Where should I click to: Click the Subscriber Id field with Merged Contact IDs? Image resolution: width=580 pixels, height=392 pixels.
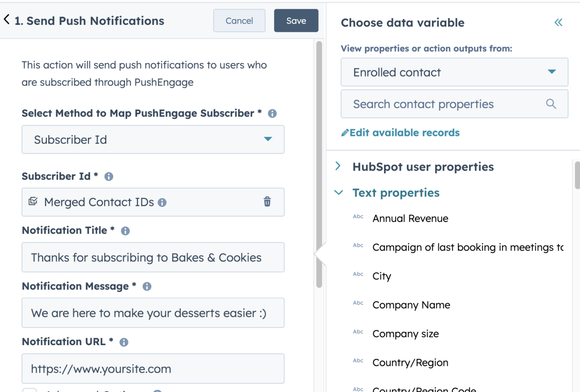(153, 202)
